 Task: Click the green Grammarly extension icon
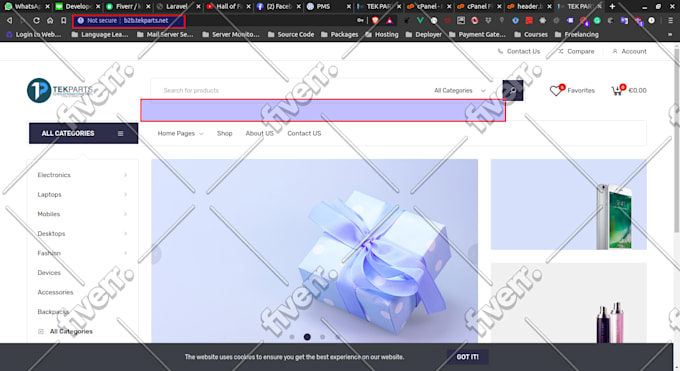click(597, 20)
